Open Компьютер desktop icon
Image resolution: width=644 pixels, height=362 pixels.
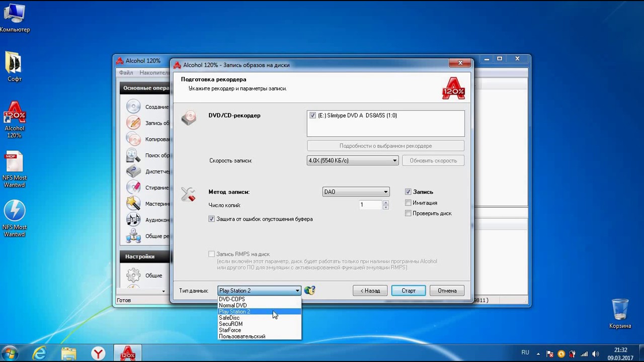[15, 18]
